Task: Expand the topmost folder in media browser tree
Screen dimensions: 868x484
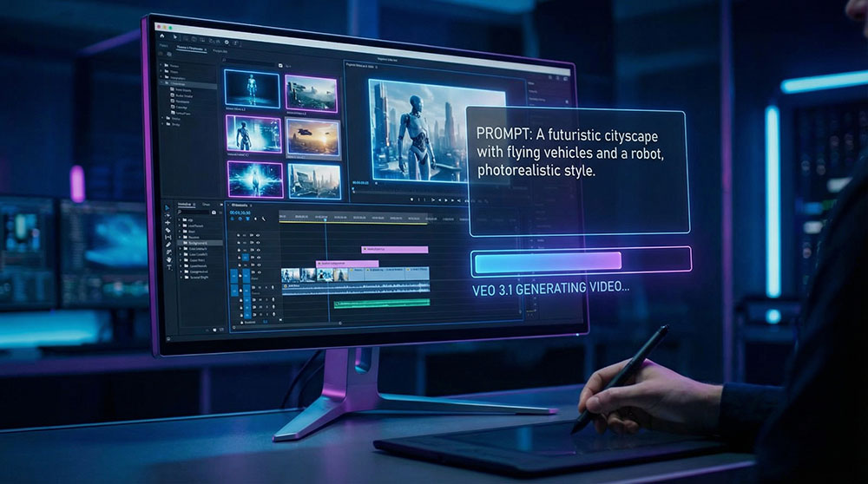Action: 161,65
